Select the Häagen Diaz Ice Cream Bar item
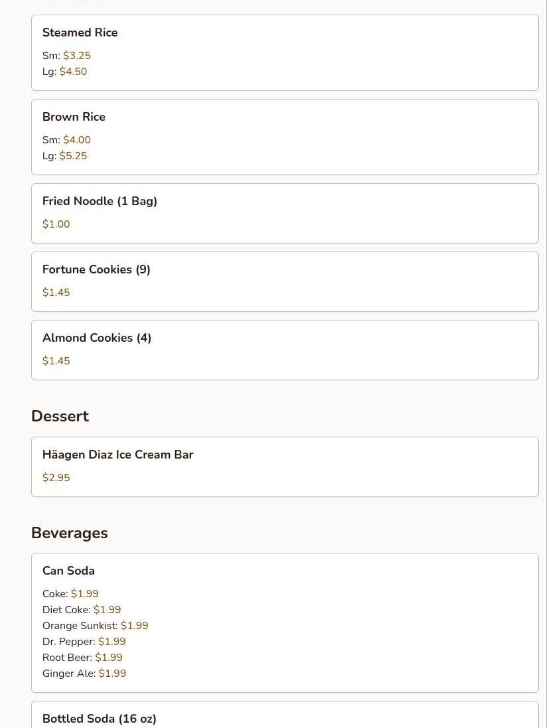The image size is (560, 728). tap(117, 455)
